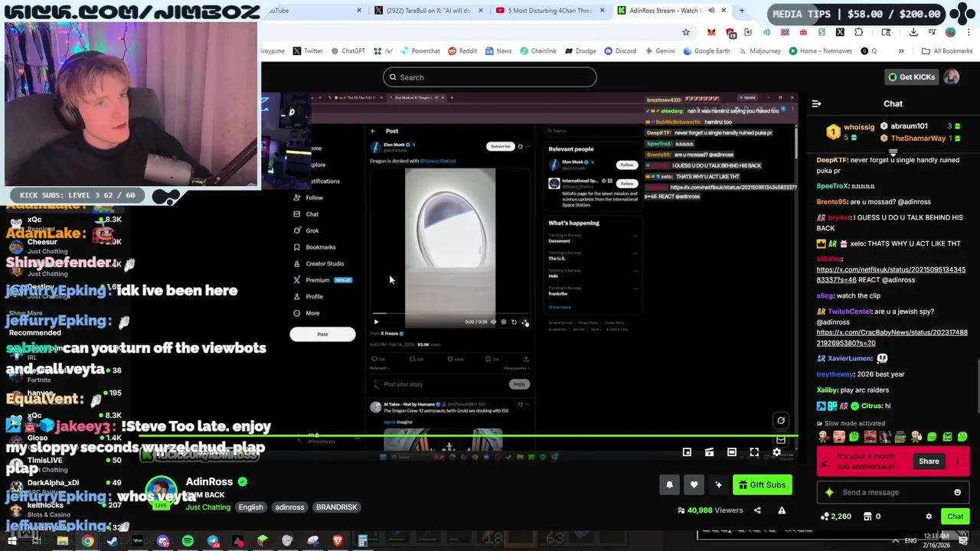Open the Reddit bookmark
Viewport: 980px width, 551px height.
(x=462, y=51)
